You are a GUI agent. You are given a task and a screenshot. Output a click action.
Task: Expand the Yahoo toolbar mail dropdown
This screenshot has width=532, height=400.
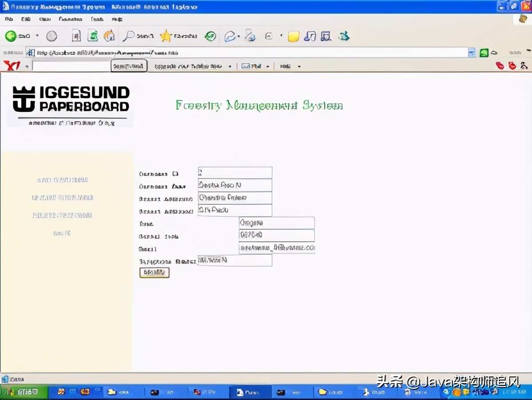click(268, 67)
